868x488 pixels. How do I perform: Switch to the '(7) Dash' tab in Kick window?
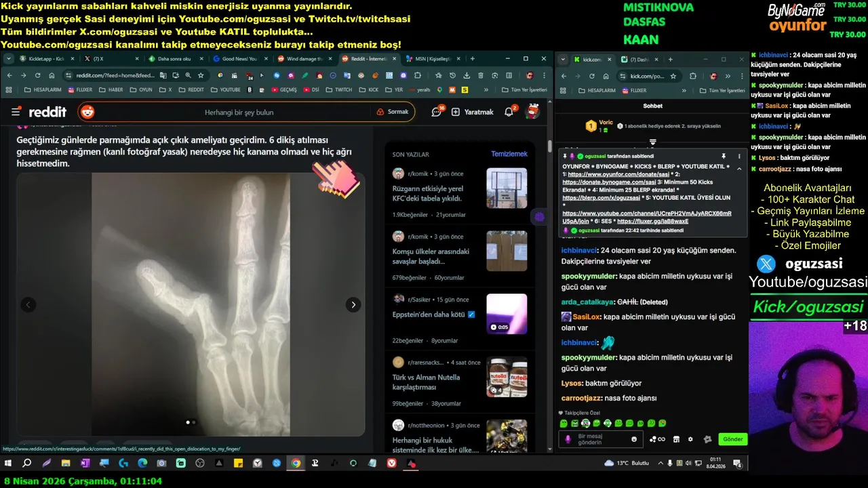pos(637,59)
